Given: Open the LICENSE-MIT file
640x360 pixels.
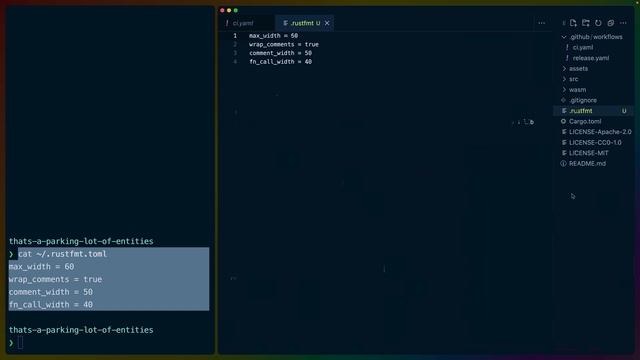Looking at the screenshot, I should pos(589,153).
